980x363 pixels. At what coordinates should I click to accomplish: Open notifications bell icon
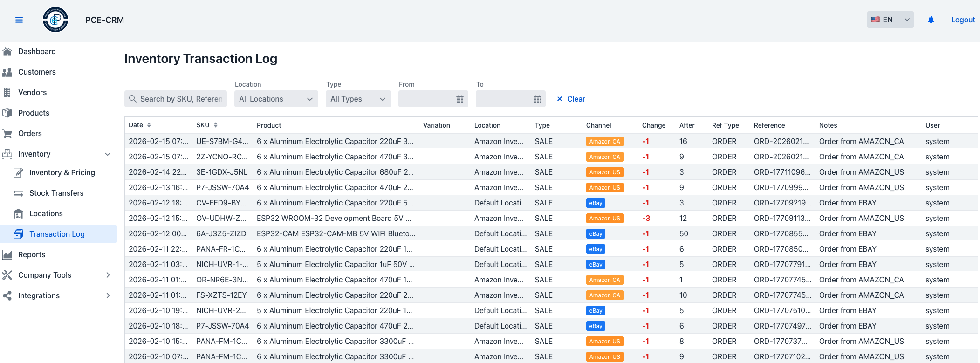click(x=931, y=20)
